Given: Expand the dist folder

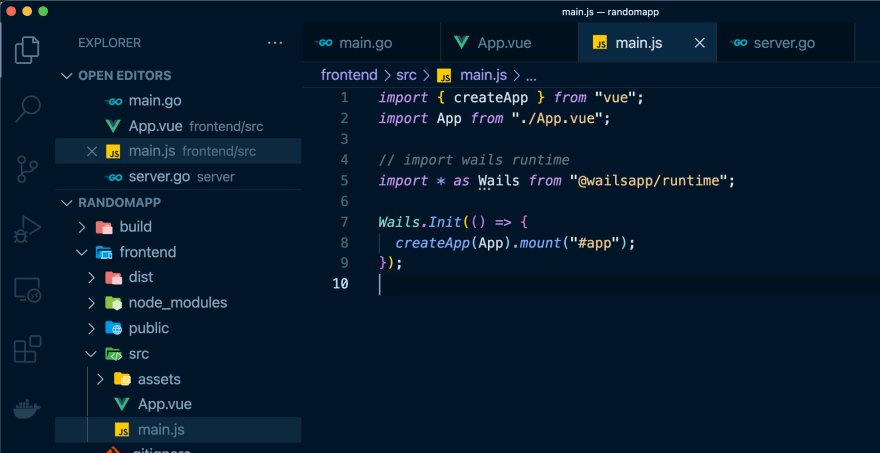Looking at the screenshot, I should [x=91, y=277].
